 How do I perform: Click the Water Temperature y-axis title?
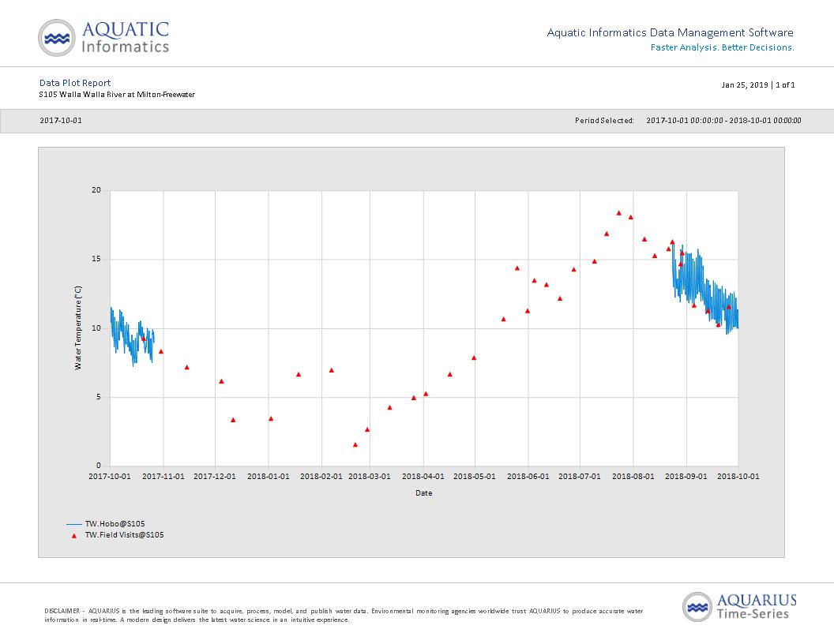coord(78,328)
